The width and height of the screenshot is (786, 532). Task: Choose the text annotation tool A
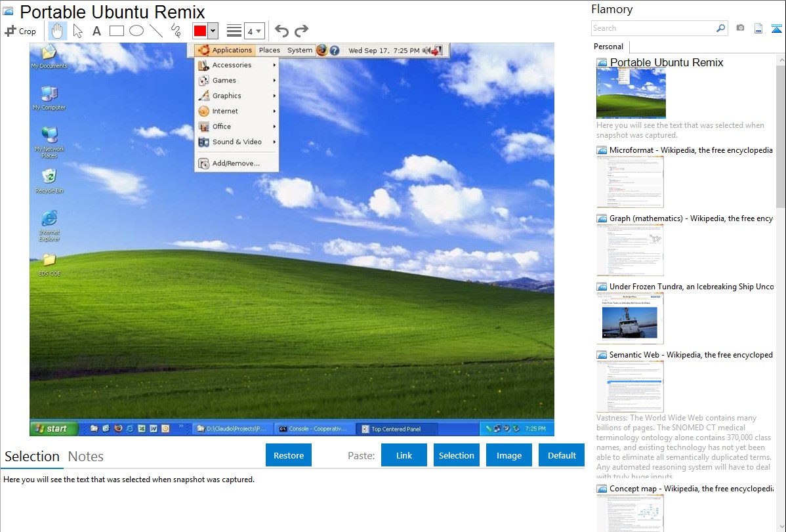tap(96, 31)
